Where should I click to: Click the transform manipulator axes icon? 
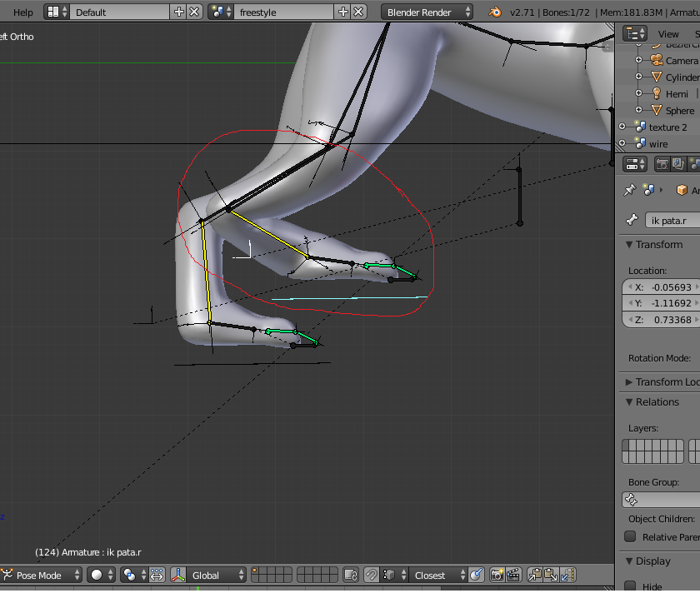click(x=178, y=576)
